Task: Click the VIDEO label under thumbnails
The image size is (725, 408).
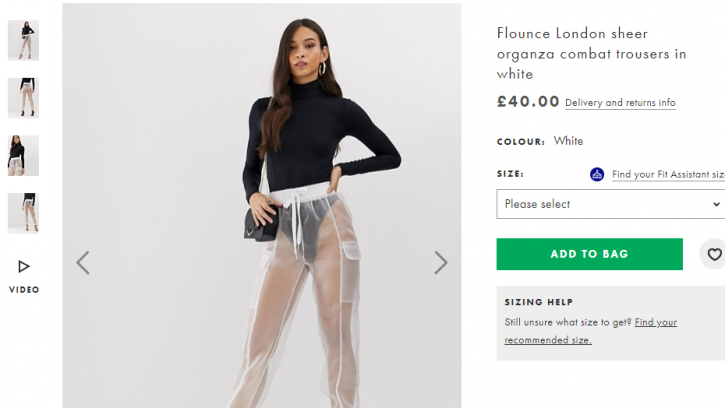Action: (24, 290)
